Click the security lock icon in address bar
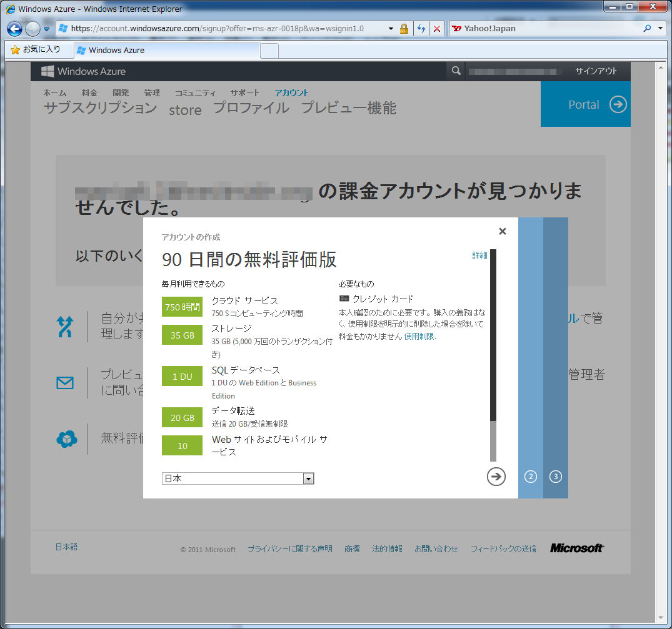 point(404,29)
